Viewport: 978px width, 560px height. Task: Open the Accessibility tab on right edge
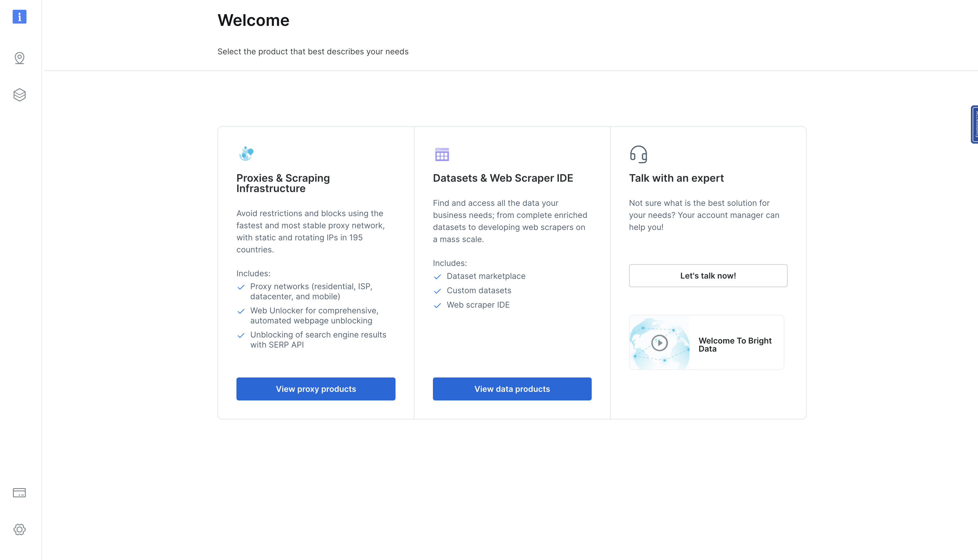click(x=975, y=124)
